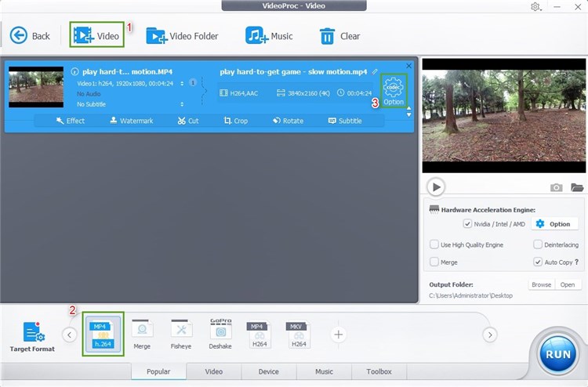Open the Subtitle tool
Image resolution: width=588 pixels, height=387 pixels.
(345, 121)
